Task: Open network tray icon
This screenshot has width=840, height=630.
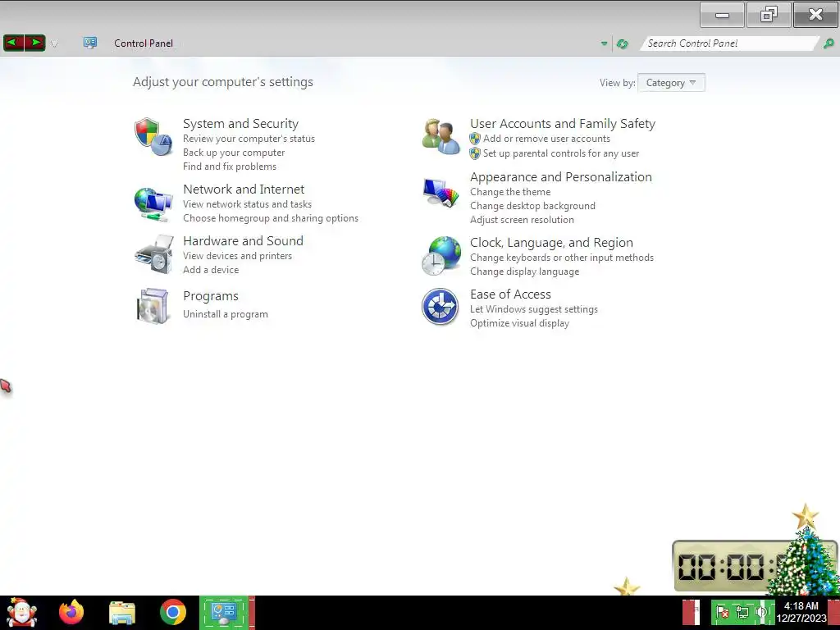Action: [x=742, y=612]
